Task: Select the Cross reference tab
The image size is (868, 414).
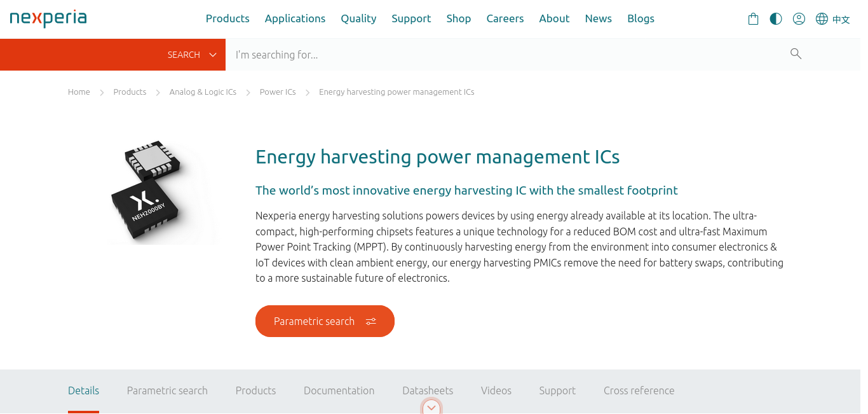Action: [x=639, y=390]
